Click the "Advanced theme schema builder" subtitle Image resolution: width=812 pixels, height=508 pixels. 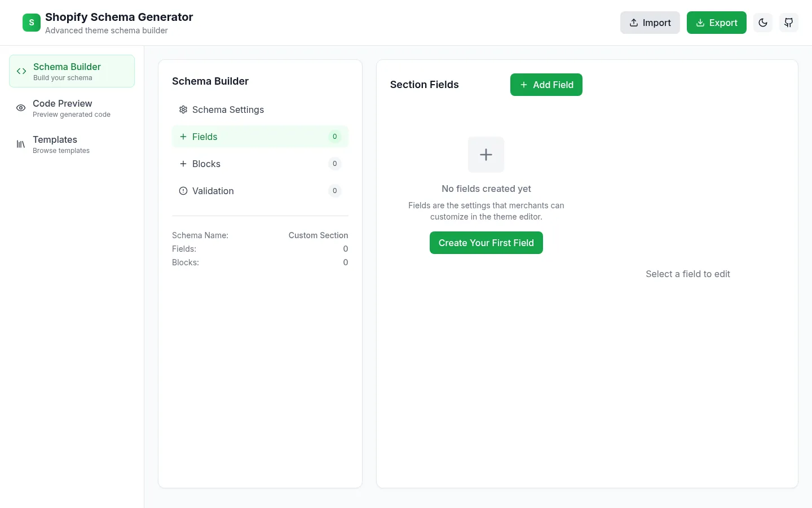point(107,30)
